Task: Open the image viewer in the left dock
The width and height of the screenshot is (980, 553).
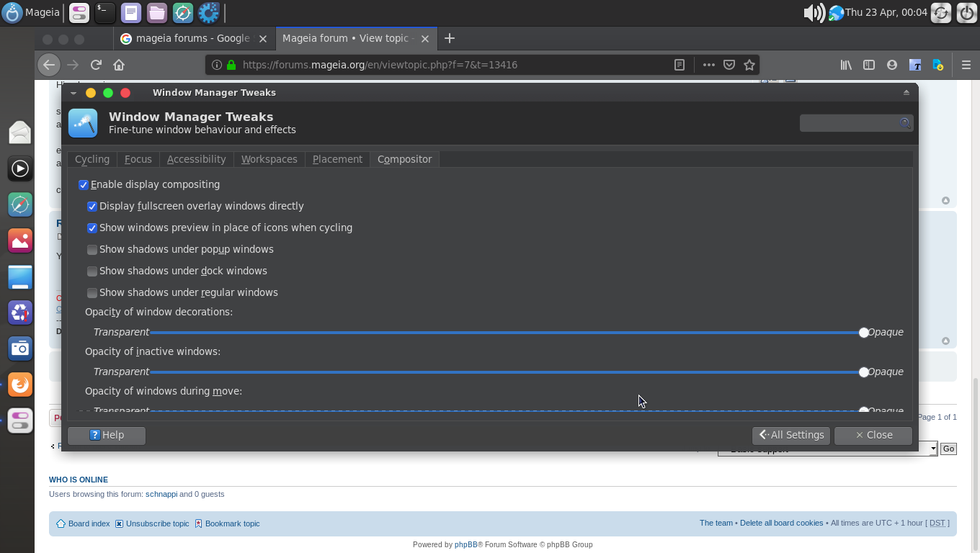Action: tap(20, 240)
